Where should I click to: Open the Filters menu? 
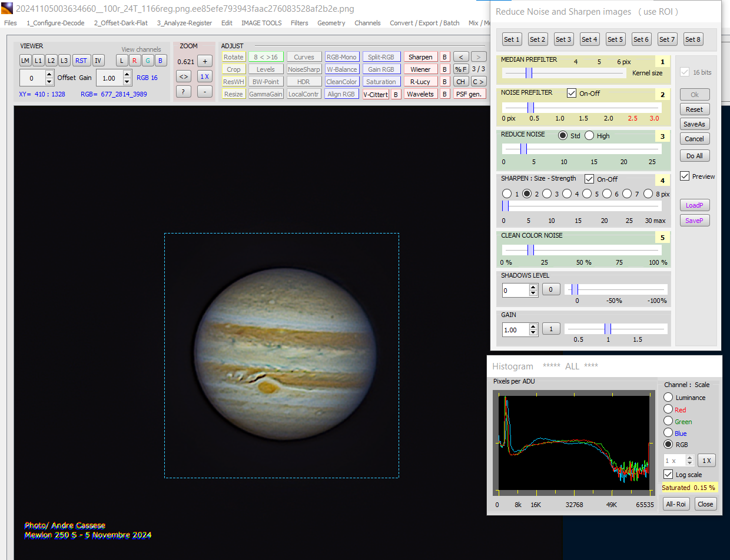tap(299, 23)
